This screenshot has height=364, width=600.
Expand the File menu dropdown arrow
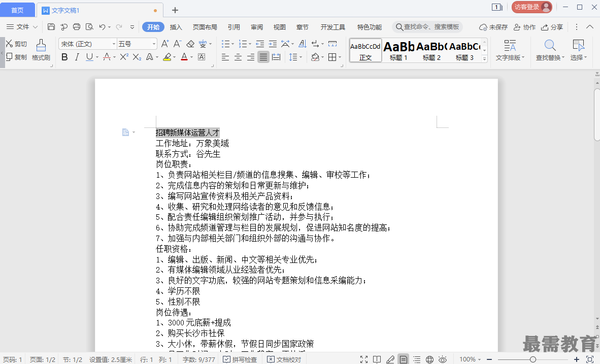(35, 27)
